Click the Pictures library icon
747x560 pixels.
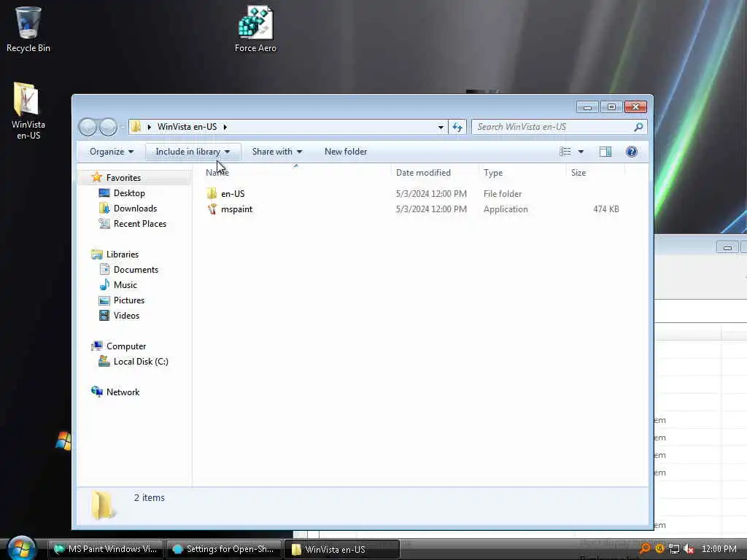(x=104, y=300)
